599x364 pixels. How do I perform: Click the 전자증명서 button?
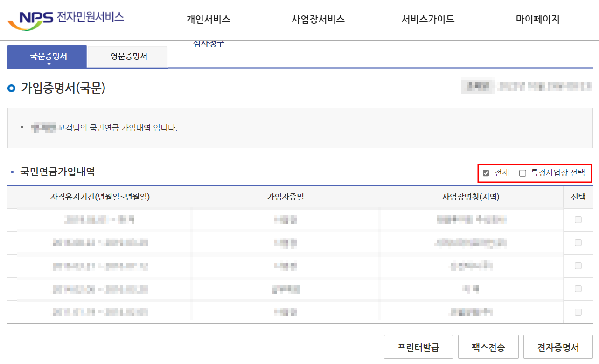[558, 347]
